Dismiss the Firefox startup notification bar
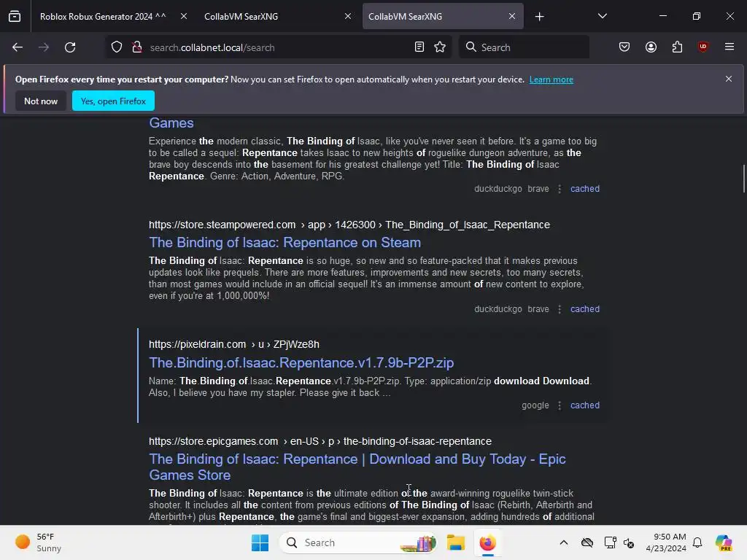The width and height of the screenshot is (747, 560). pos(729,79)
